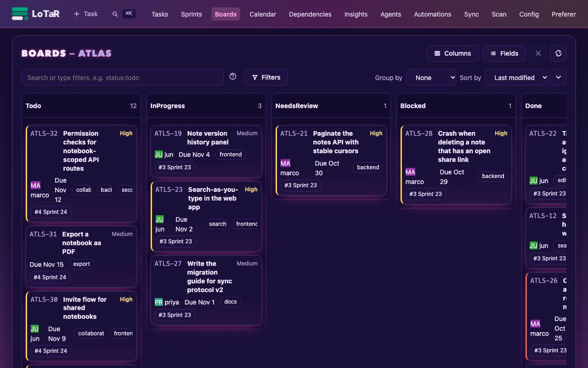Image resolution: width=588 pixels, height=368 pixels.
Task: Open the Automations tab
Action: [433, 14]
